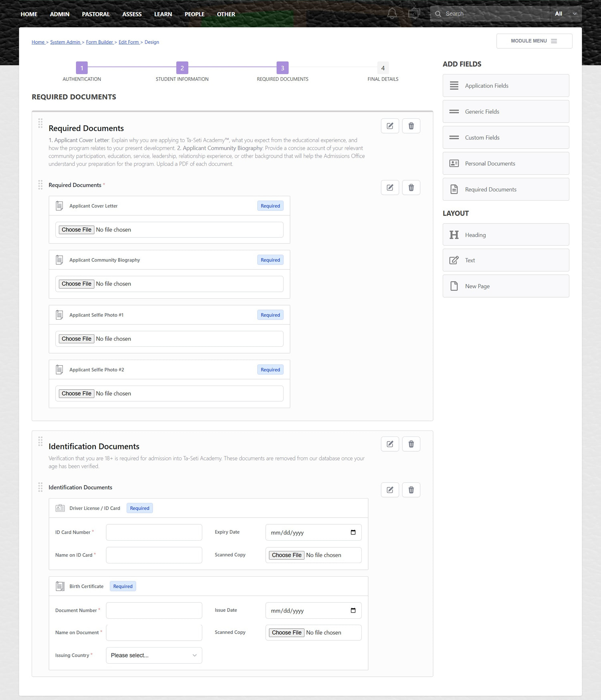The image size is (601, 700).
Task: Open calendar picker for Issue Date
Action: coord(353,610)
